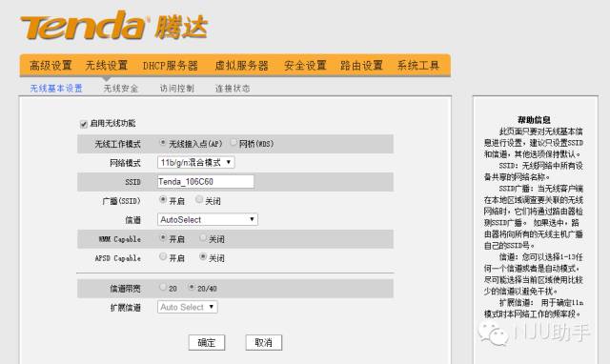Toggle the 启用无线功能 checkbox
The image size is (610, 364).
(83, 124)
